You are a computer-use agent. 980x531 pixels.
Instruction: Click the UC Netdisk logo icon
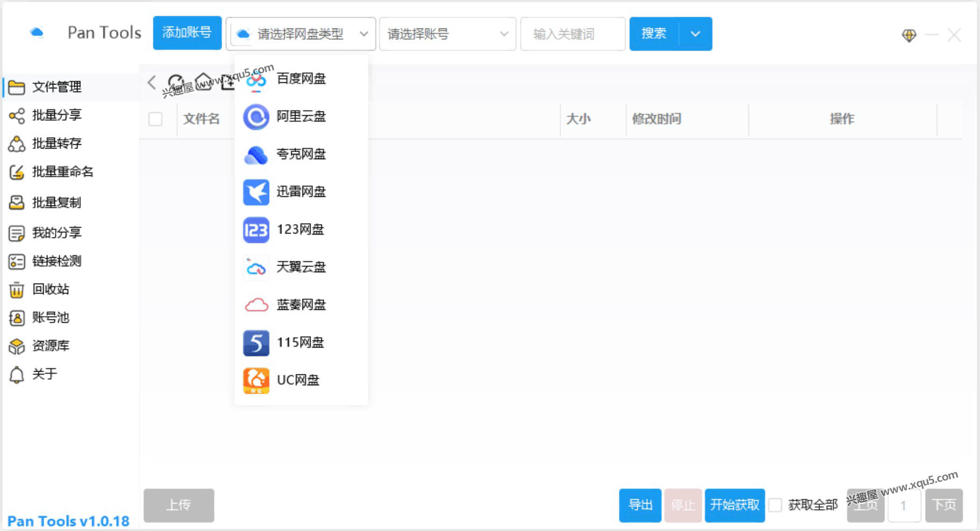point(256,380)
